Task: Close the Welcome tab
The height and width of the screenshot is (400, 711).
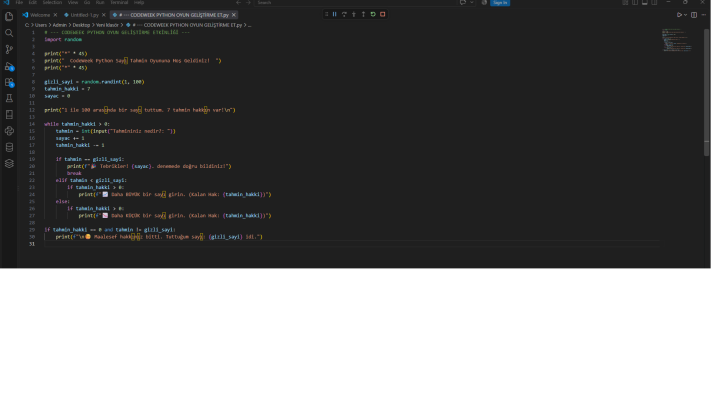Action: tap(55, 15)
